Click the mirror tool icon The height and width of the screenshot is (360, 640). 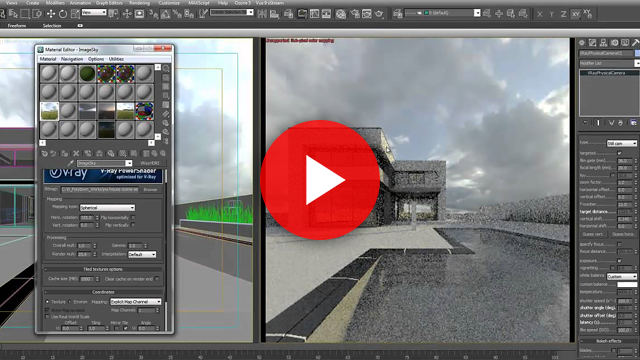pos(262,14)
